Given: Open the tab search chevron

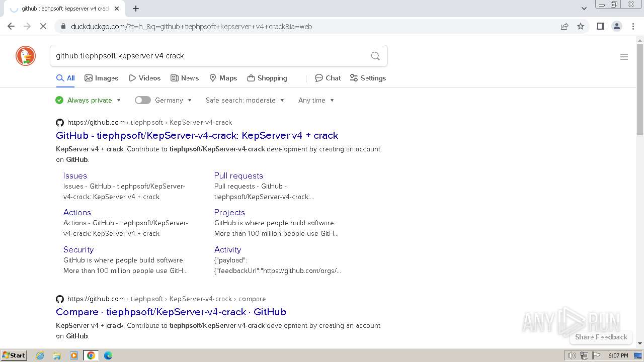Looking at the screenshot, I should [584, 8].
